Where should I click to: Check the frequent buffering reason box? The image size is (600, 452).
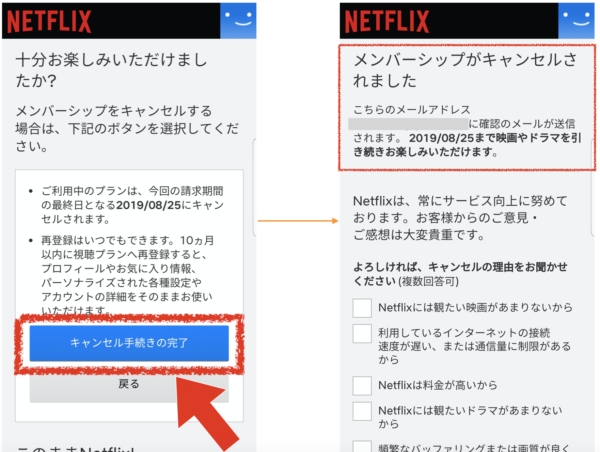[x=362, y=446]
